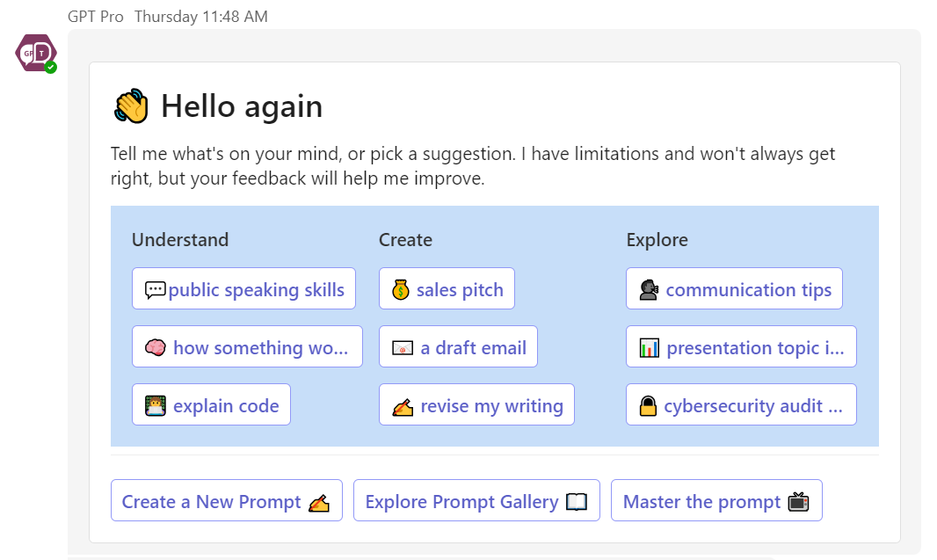937x560 pixels.
Task: Click the speaking head communication tips icon
Action: pyautogui.click(x=648, y=290)
